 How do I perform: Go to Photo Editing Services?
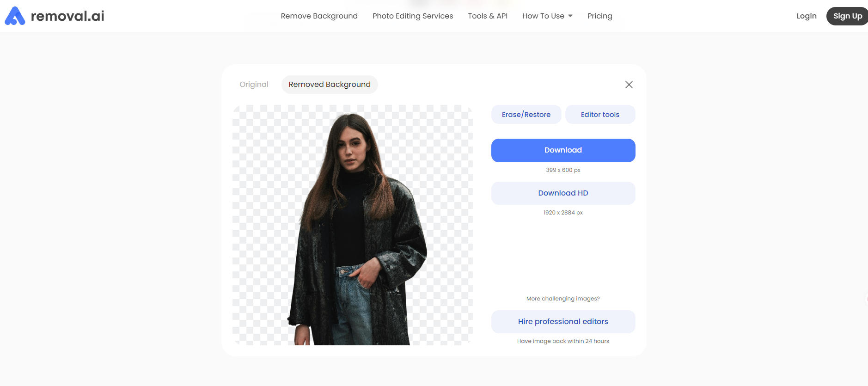point(413,16)
